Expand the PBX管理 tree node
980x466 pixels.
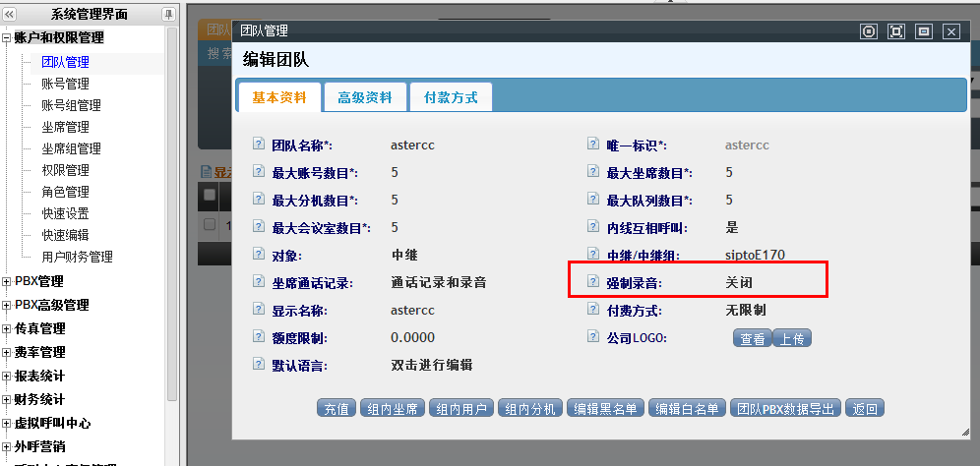pyautogui.click(x=7, y=281)
